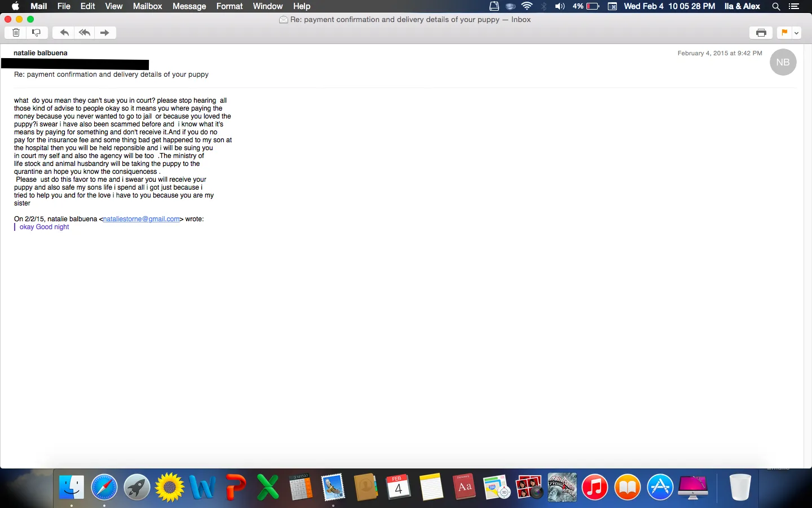Open the Trash in the dock
This screenshot has width=812, height=508.
pos(740,487)
